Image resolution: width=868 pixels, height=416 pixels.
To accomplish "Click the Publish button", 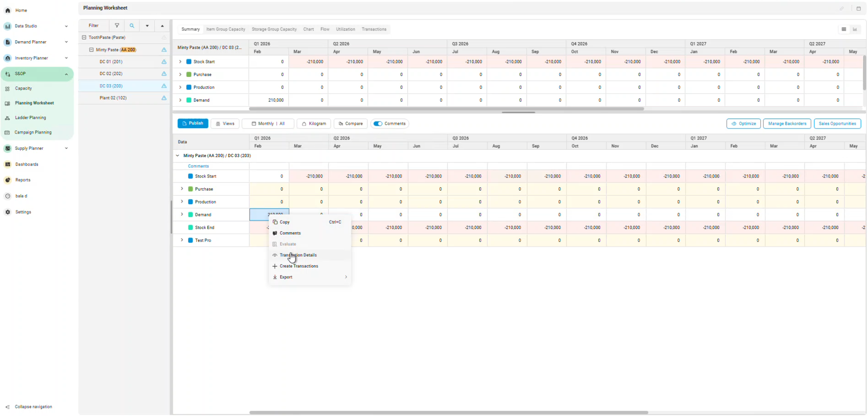I will [x=193, y=124].
